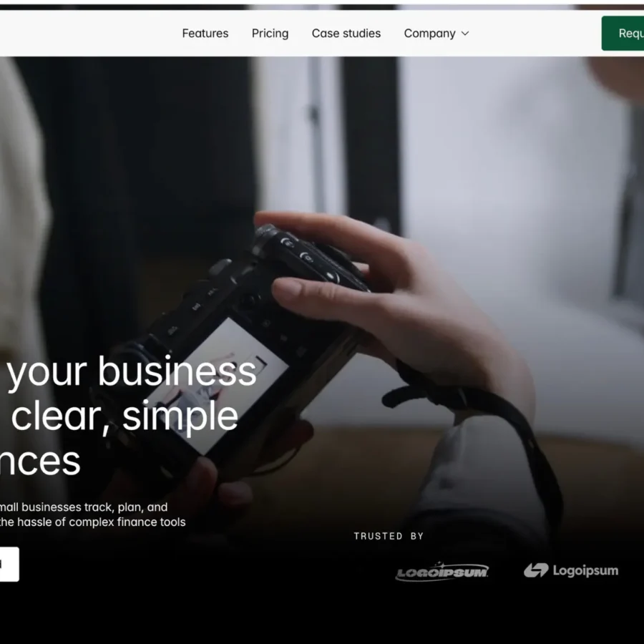Screen dimensions: 644x644
Task: Click the TRUSTED BY label
Action: [x=389, y=536]
